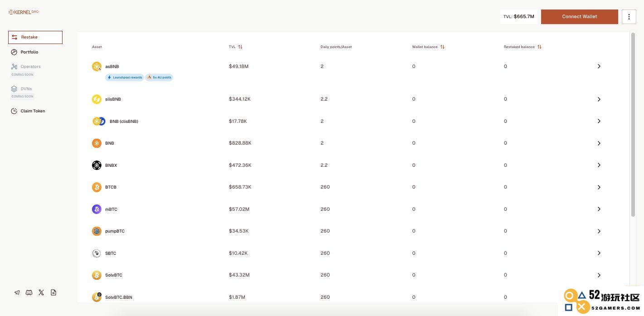
Task: Click the $10.42K TVL value
Action: pos(238,253)
